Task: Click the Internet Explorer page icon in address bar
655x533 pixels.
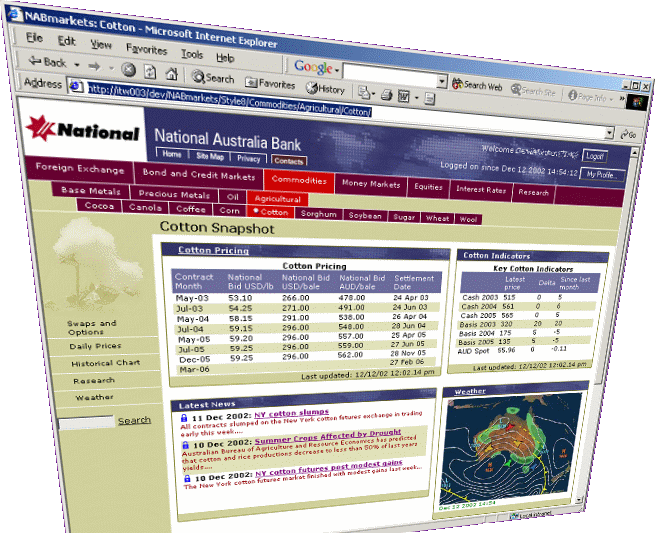Action: pos(76,86)
